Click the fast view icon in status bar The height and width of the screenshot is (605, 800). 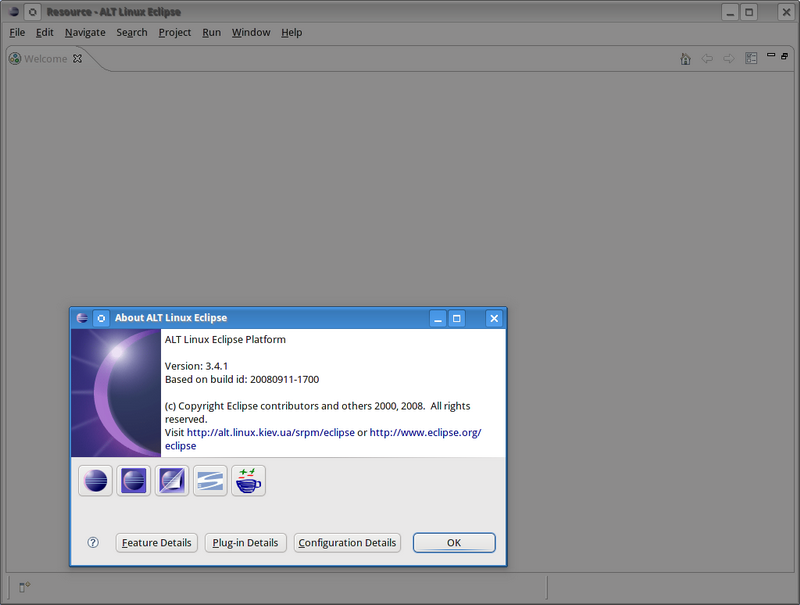(x=24, y=587)
